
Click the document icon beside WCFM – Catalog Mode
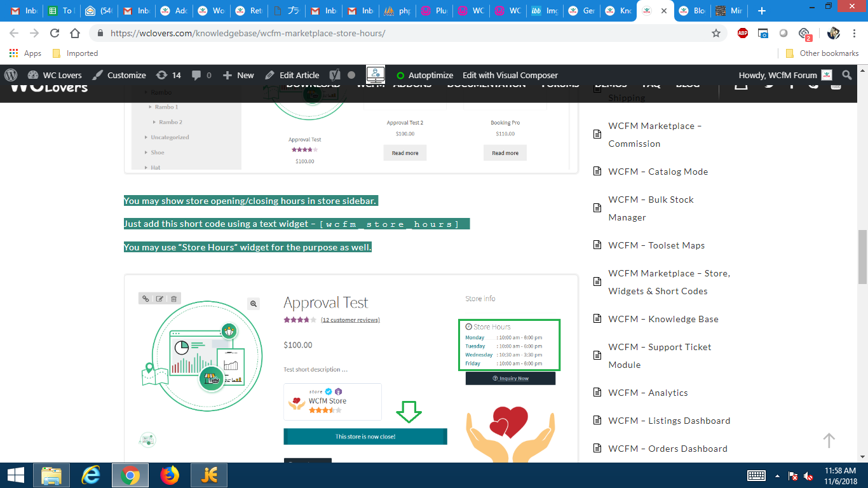(597, 172)
